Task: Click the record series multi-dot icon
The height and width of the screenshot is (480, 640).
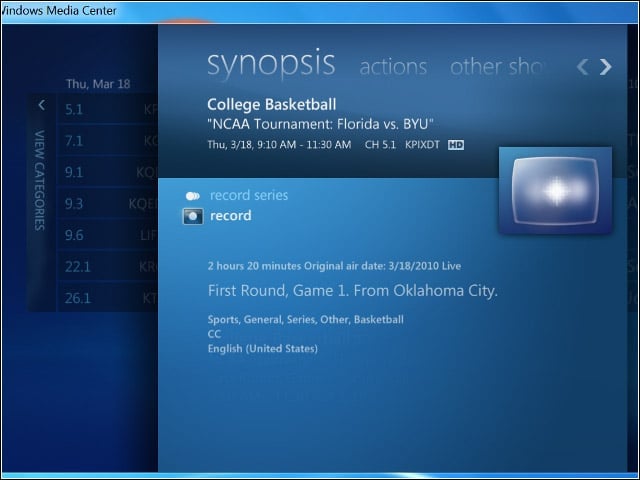Action: [193, 196]
